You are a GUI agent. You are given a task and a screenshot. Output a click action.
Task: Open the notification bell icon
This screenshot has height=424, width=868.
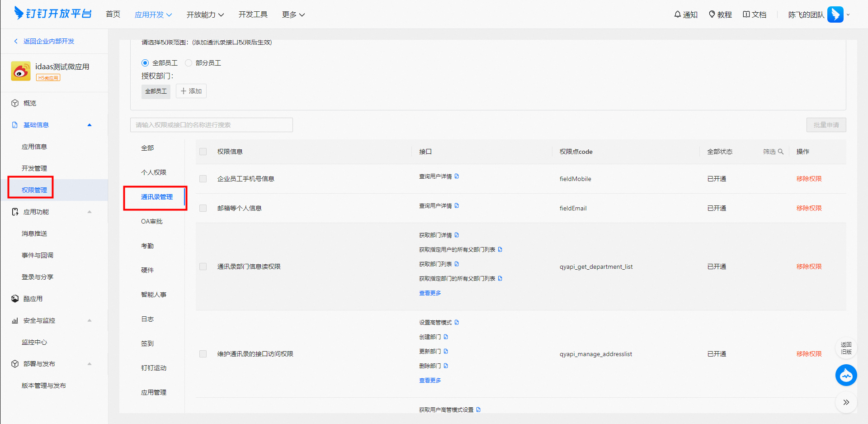[x=677, y=14]
